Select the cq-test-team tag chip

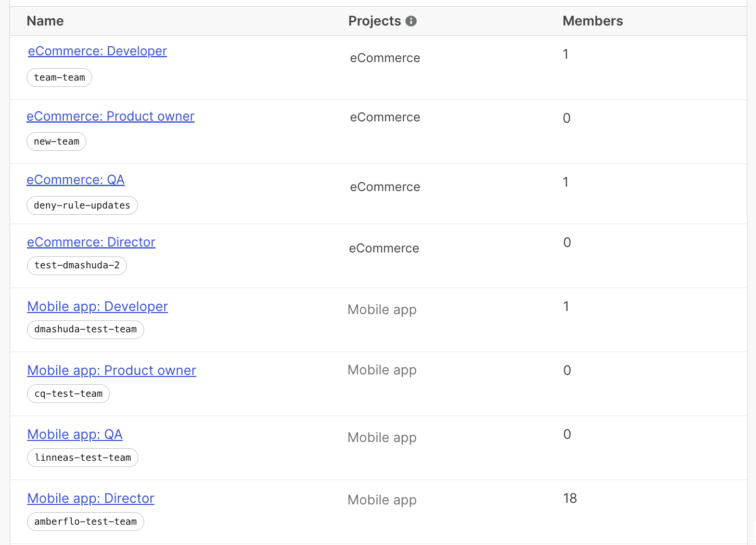[x=68, y=394]
